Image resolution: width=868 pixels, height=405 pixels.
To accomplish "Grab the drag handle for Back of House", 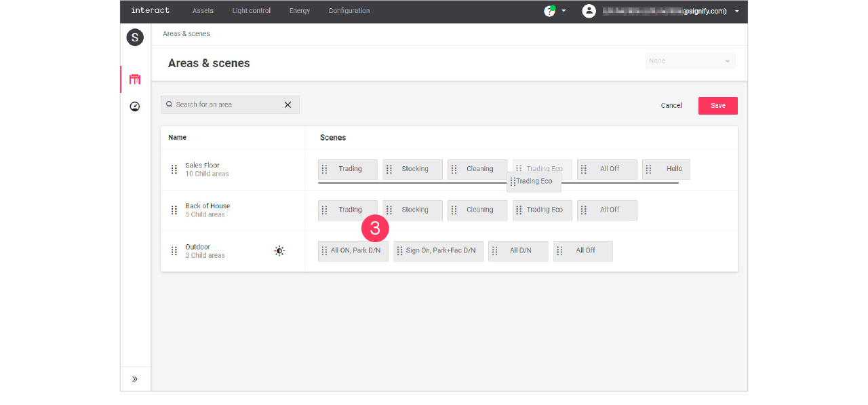I will [174, 210].
